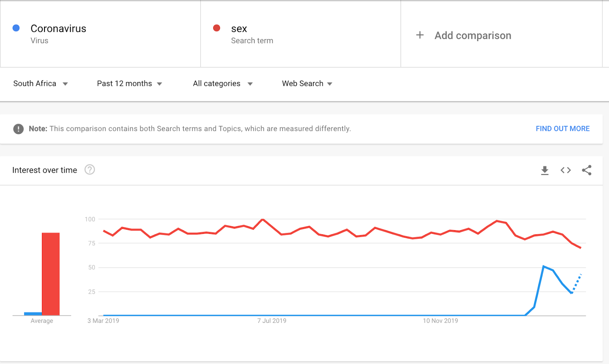Expand the South Africa region dropdown
Viewport: 609px width, 364px height.
point(40,84)
